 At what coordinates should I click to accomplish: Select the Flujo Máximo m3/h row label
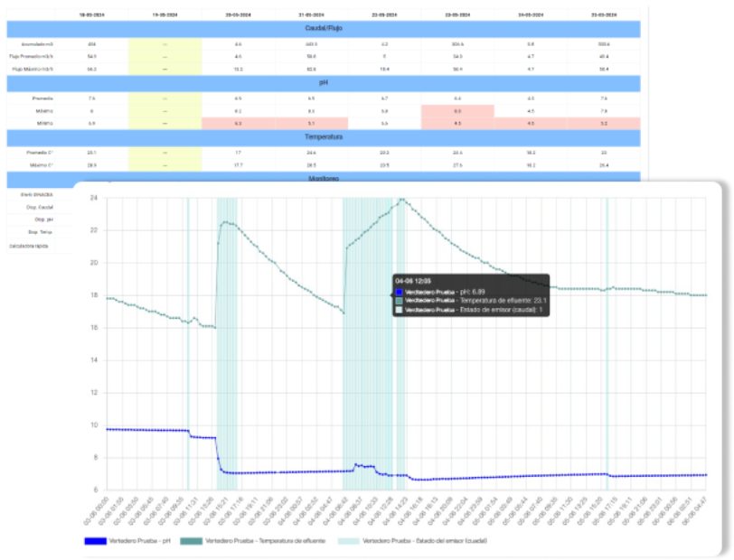pos(32,68)
